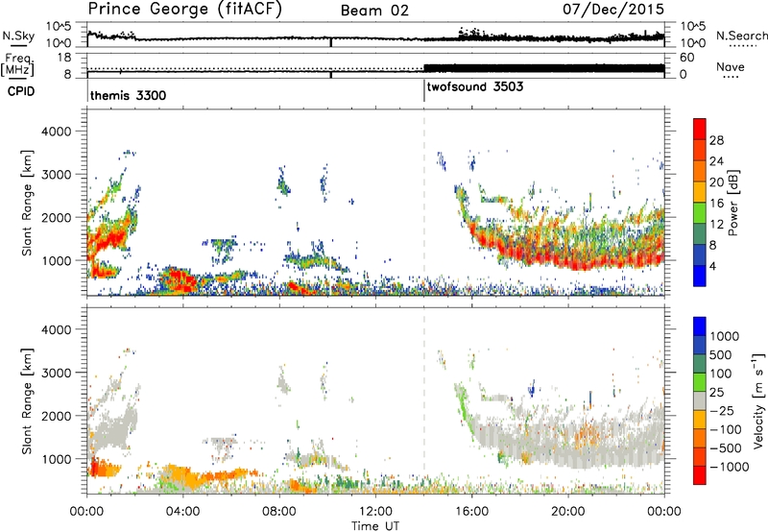Click the "60" Nave axis value
This screenshot has width=768, height=532.
coord(686,58)
